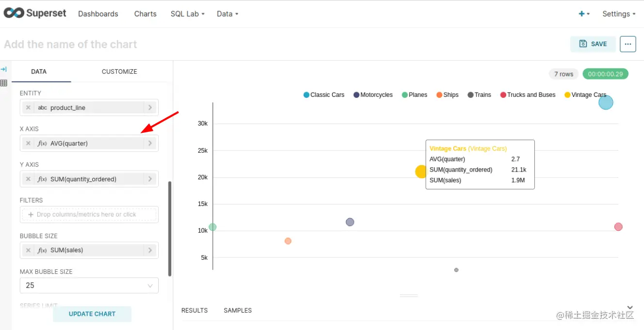
Task: Open the SQL Lab dropdown menu
Action: pos(187,14)
